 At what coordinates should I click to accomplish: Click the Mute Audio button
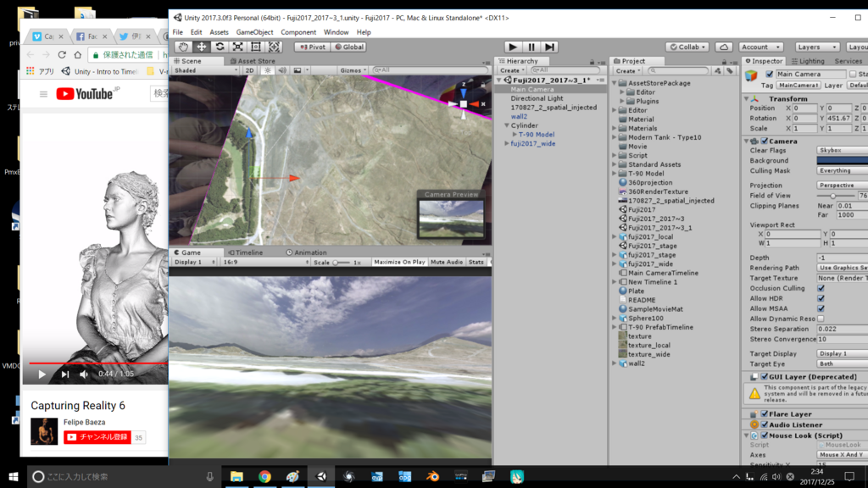447,263
